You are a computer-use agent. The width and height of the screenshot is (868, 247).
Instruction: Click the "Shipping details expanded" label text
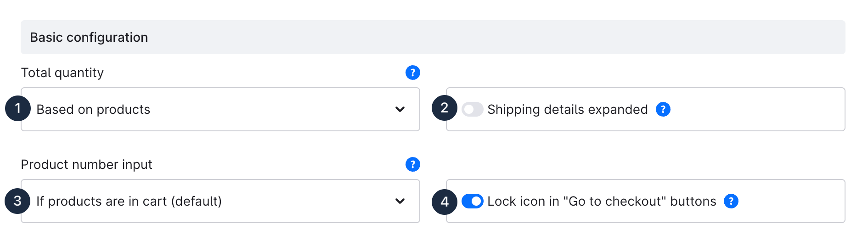pyautogui.click(x=567, y=109)
